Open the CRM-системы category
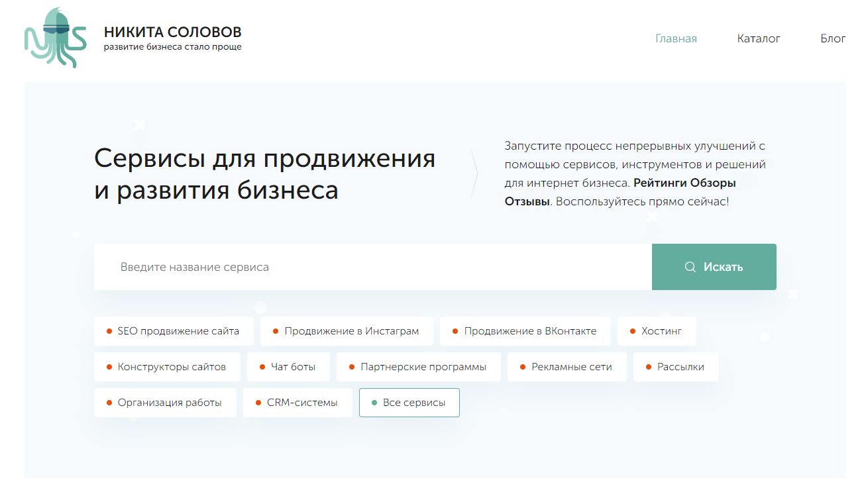The width and height of the screenshot is (868, 504). click(298, 402)
